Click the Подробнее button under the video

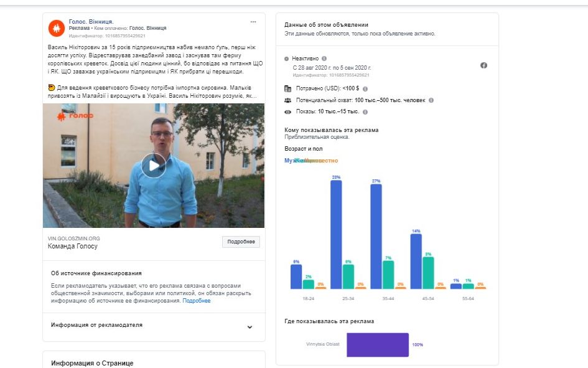[241, 242]
